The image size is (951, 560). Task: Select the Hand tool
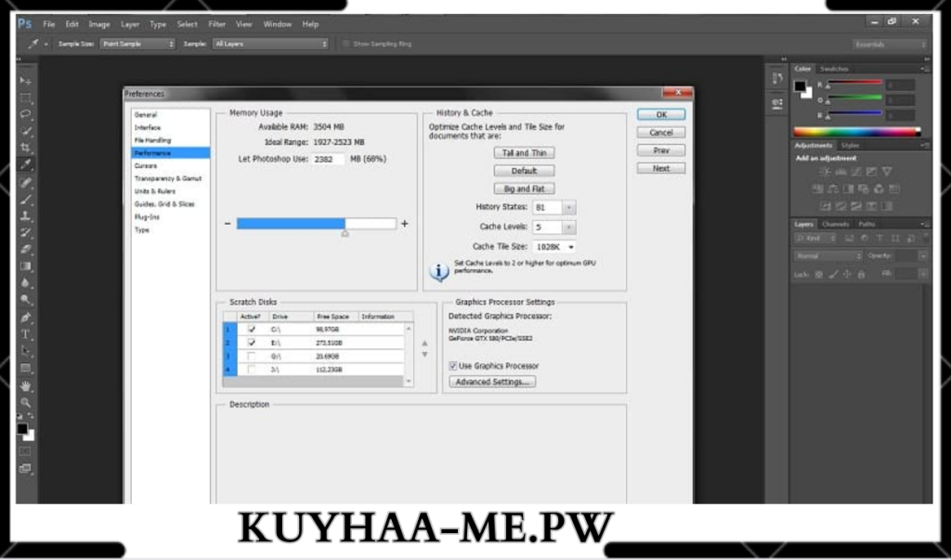click(25, 386)
